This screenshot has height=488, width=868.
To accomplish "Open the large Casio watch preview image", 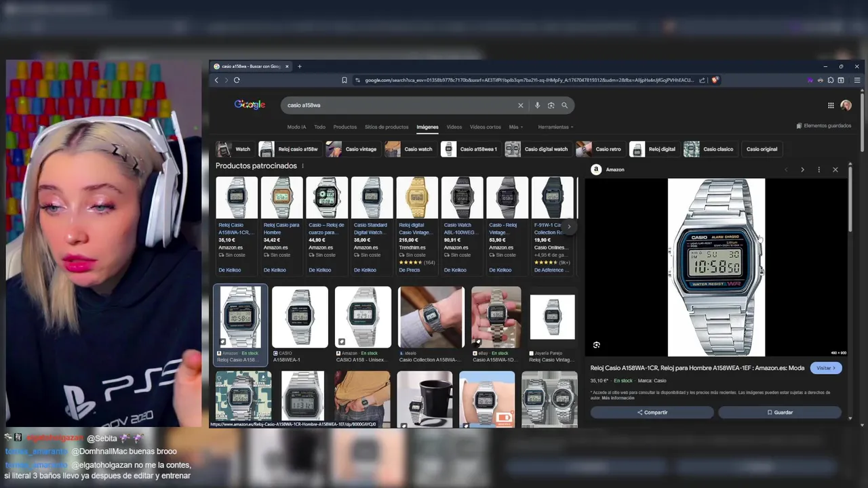I will 716,267.
